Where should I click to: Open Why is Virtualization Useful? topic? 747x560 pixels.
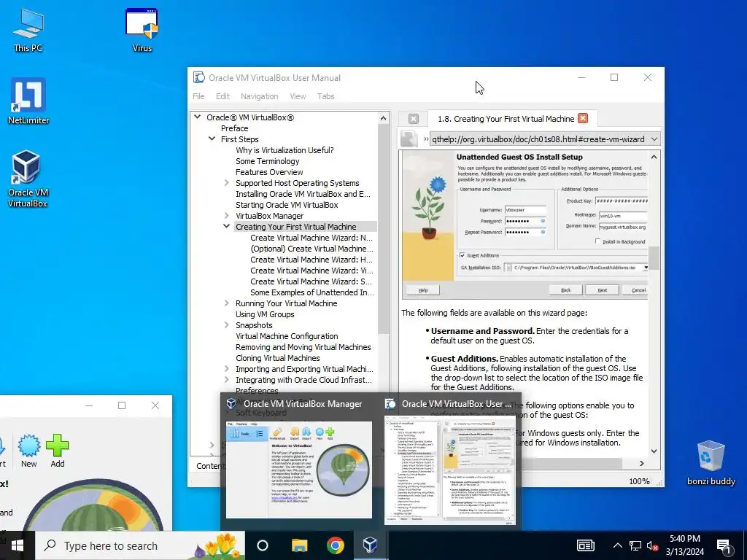[285, 150]
